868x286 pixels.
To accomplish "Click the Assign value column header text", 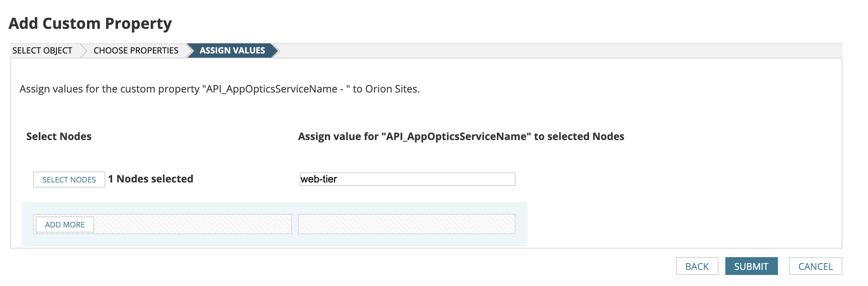I will 461,137.
